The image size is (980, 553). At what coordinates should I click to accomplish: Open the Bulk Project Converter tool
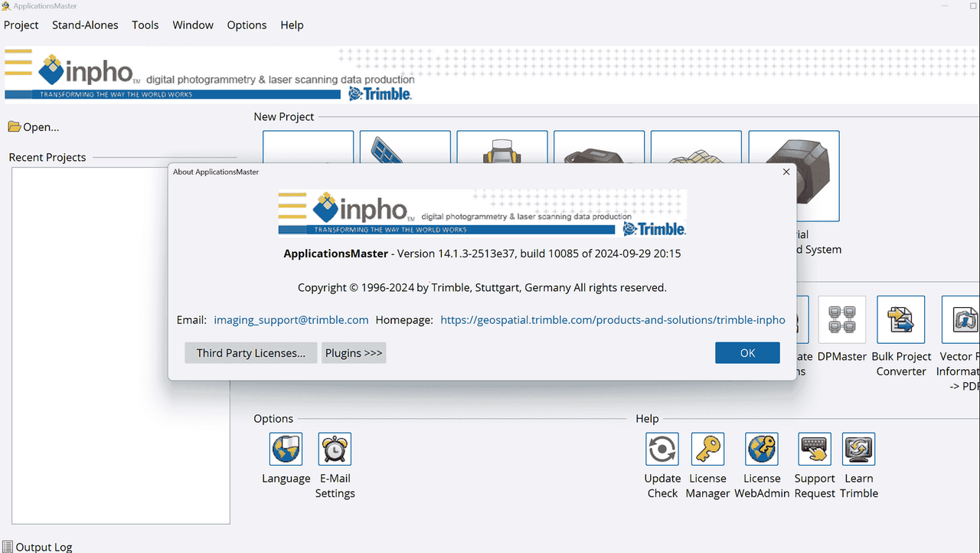(900, 319)
